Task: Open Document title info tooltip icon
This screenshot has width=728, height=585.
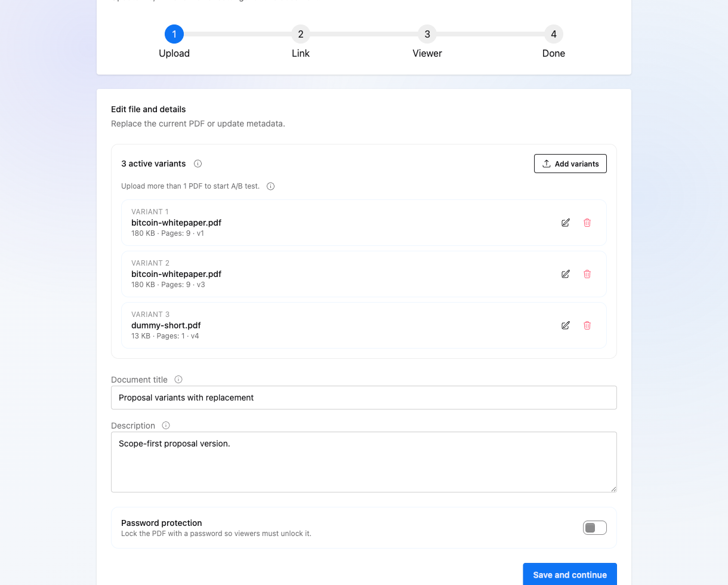Action: click(178, 380)
